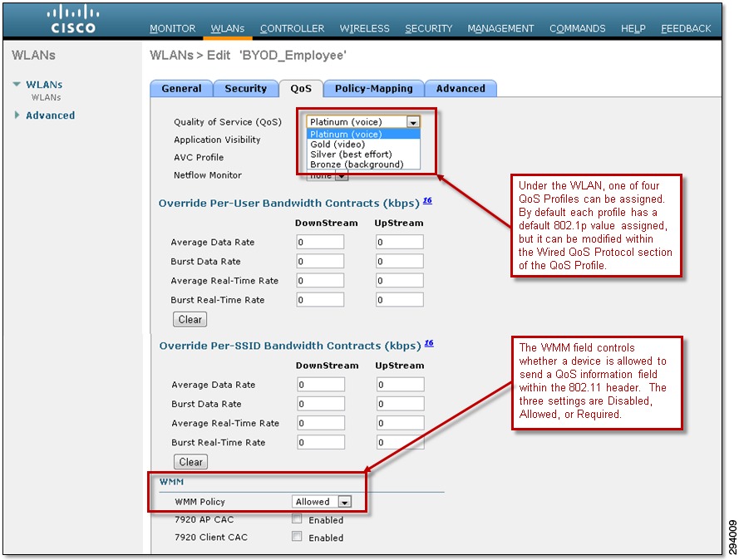Open the MANAGEMENT menu
This screenshot has width=739, height=560.
tap(501, 29)
